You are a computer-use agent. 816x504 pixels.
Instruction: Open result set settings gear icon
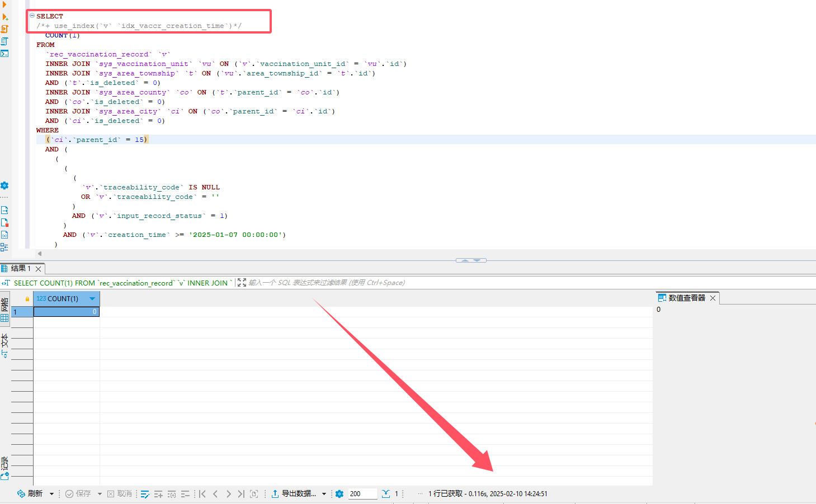coord(339,494)
